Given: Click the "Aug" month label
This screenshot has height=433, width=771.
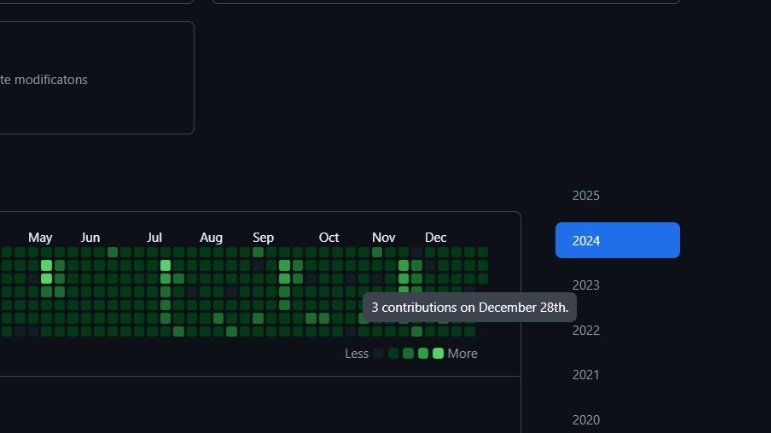Looking at the screenshot, I should click(x=211, y=238).
